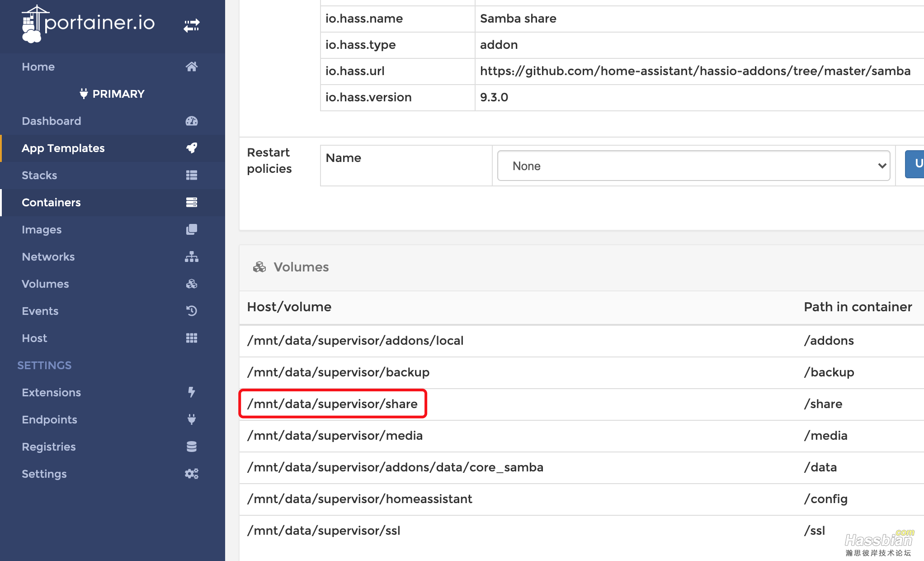Click the /mnt/data/supervisor/share volume path

click(x=332, y=404)
